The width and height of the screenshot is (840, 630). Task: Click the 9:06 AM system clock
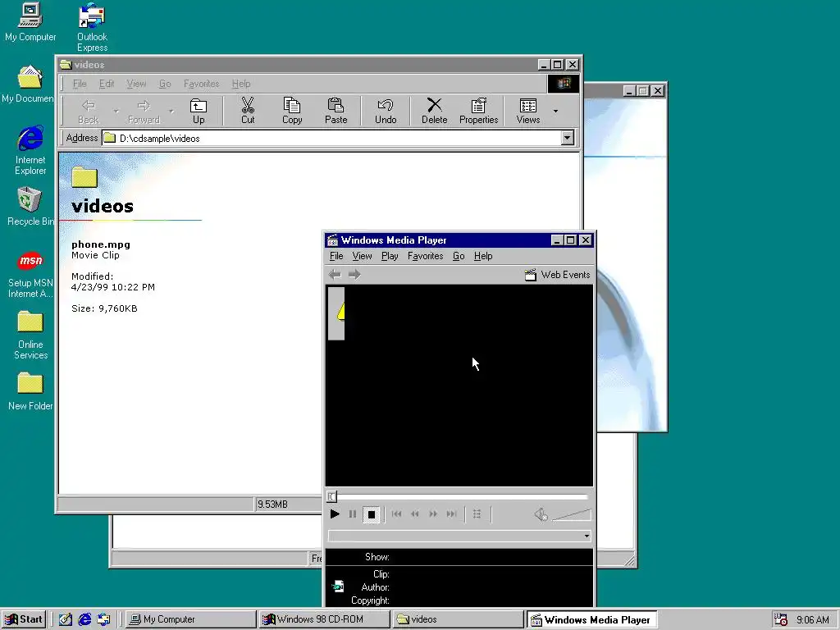(x=813, y=620)
